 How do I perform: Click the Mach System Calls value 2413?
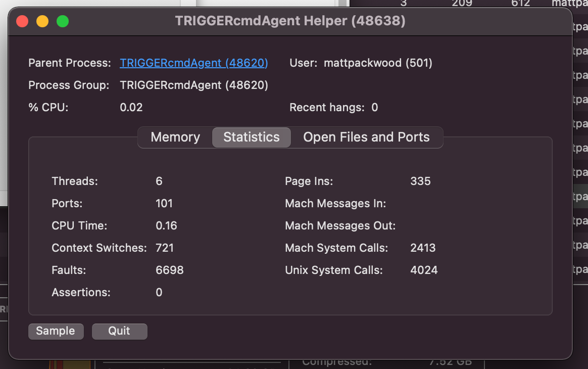coord(423,248)
